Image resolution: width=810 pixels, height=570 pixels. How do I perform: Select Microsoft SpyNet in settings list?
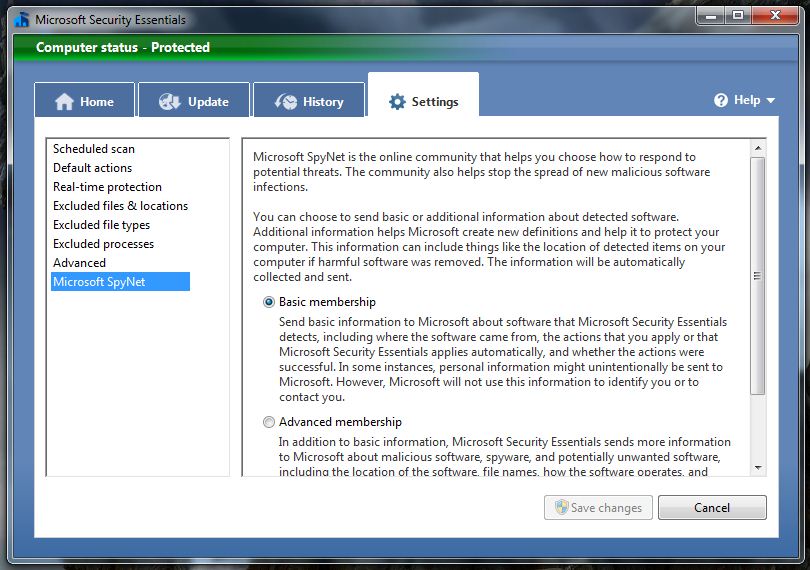tap(120, 282)
